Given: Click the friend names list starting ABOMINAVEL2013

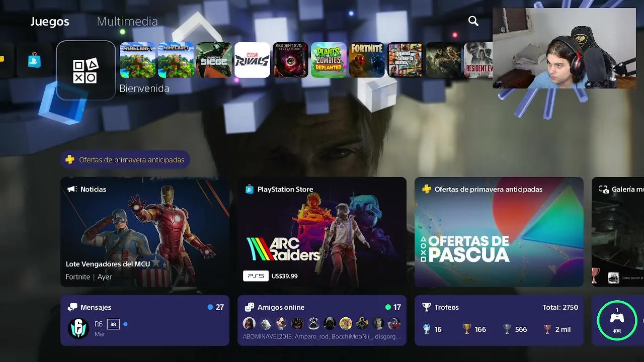Looking at the screenshot, I should coord(321,336).
